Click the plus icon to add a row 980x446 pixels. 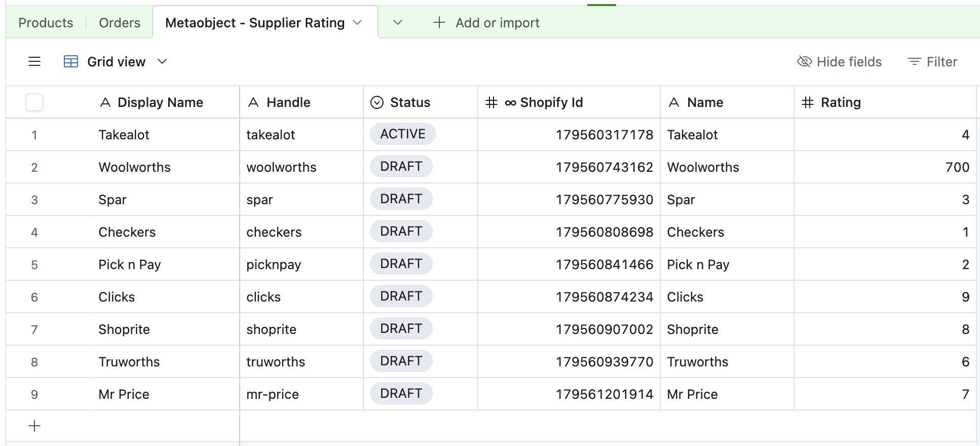pyautogui.click(x=34, y=426)
